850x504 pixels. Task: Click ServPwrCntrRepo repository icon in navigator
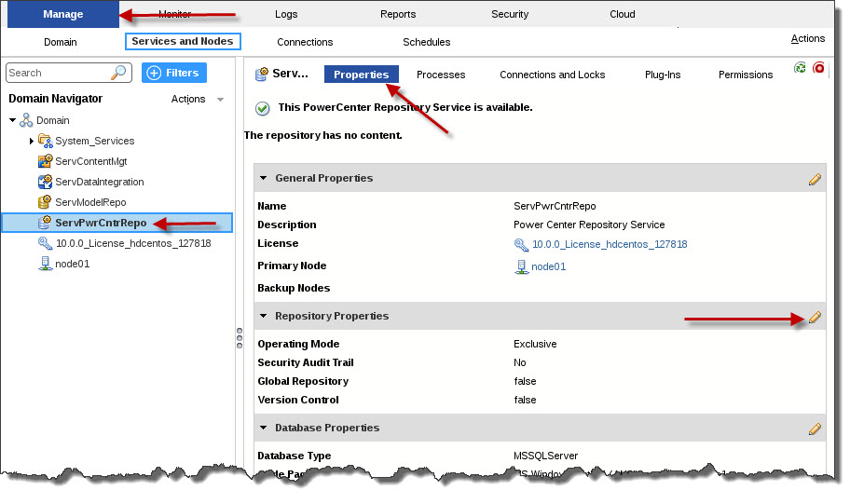click(x=45, y=223)
